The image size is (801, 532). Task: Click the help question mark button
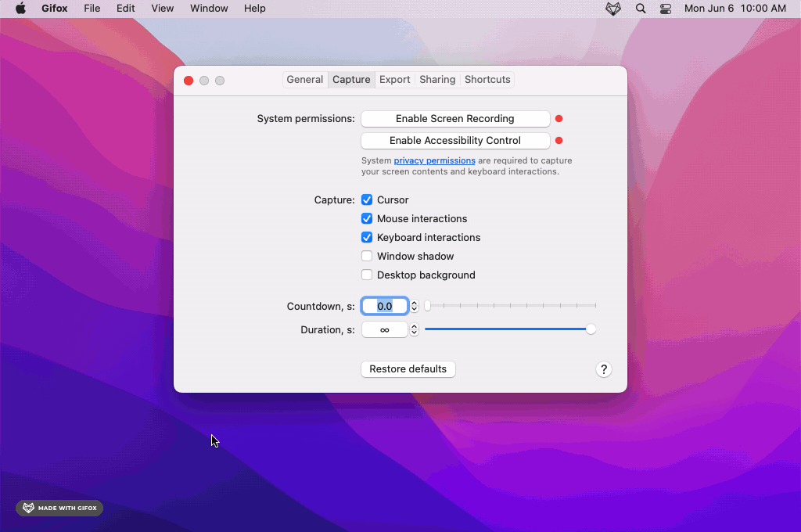tap(603, 369)
